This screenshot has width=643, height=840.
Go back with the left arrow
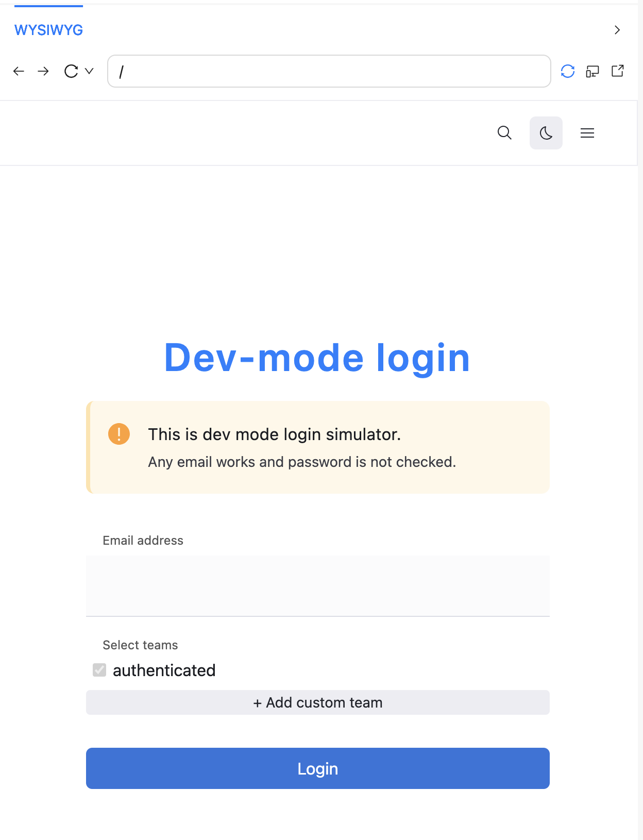click(19, 71)
